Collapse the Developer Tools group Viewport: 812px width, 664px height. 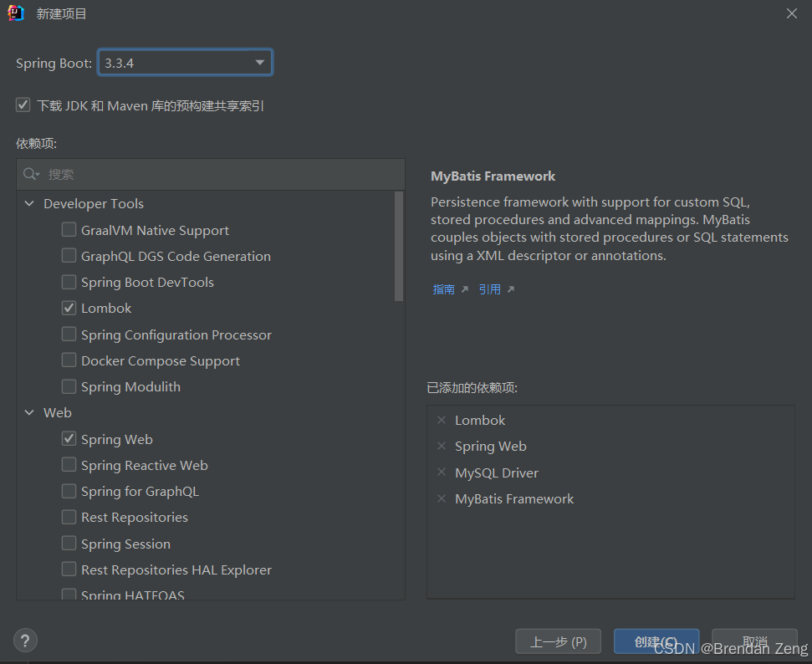tap(29, 203)
